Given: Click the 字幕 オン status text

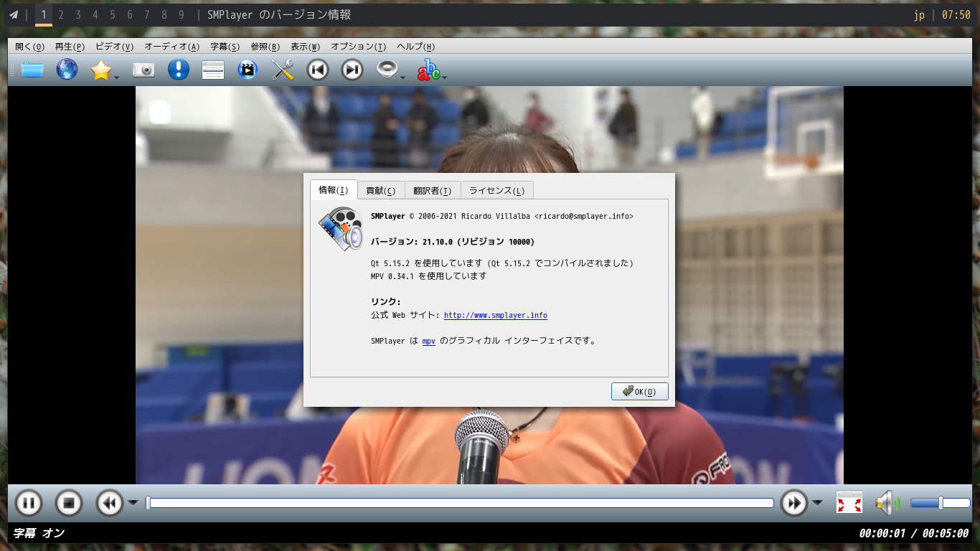Looking at the screenshot, I should point(39,533).
